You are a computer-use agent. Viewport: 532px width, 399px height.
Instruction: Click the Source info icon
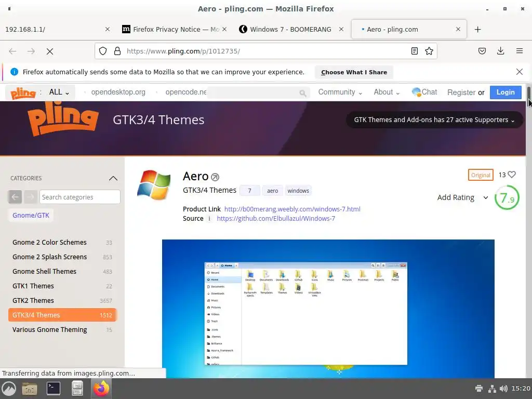click(209, 219)
